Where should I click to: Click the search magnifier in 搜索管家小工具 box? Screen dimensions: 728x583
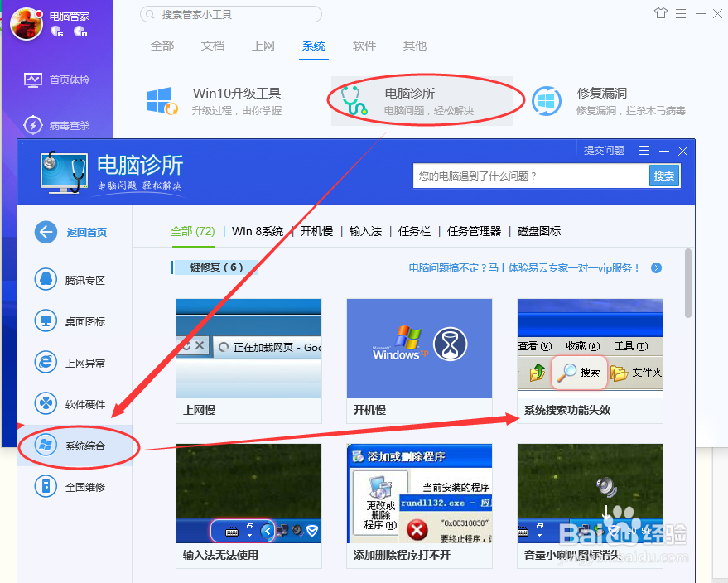(x=150, y=14)
